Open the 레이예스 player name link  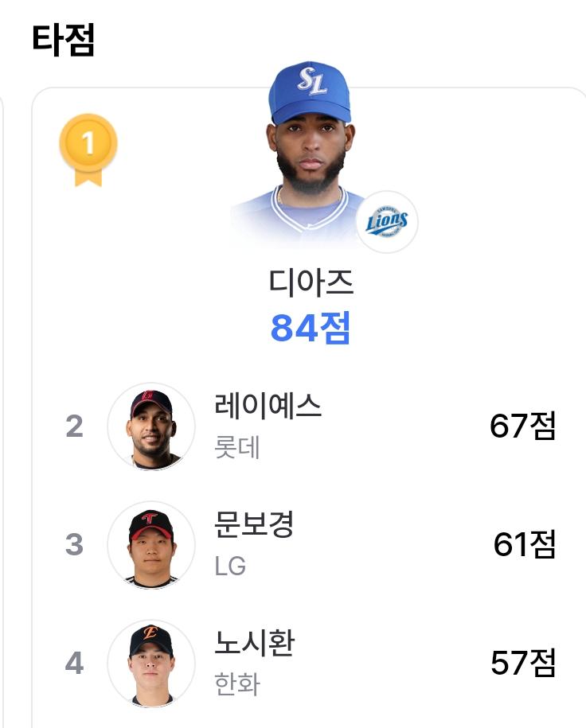click(x=268, y=405)
